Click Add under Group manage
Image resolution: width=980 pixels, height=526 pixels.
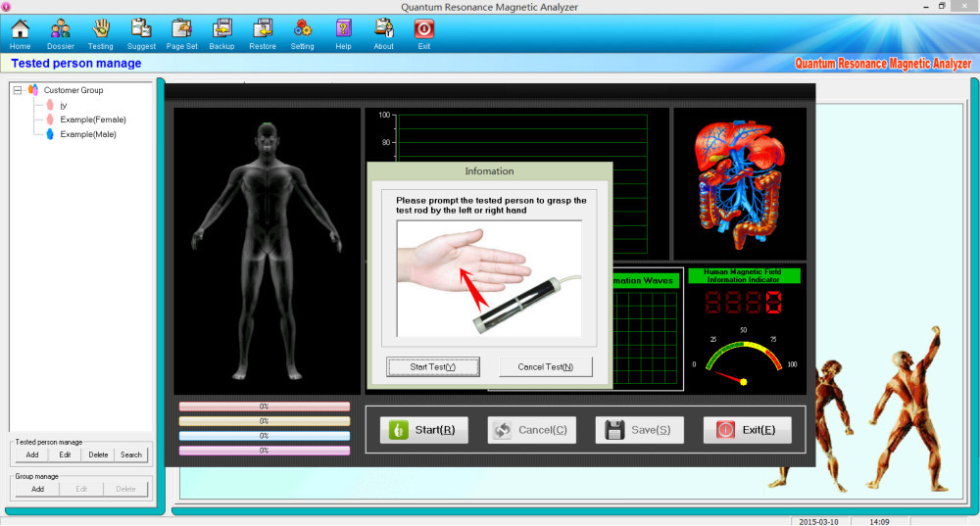coord(37,489)
